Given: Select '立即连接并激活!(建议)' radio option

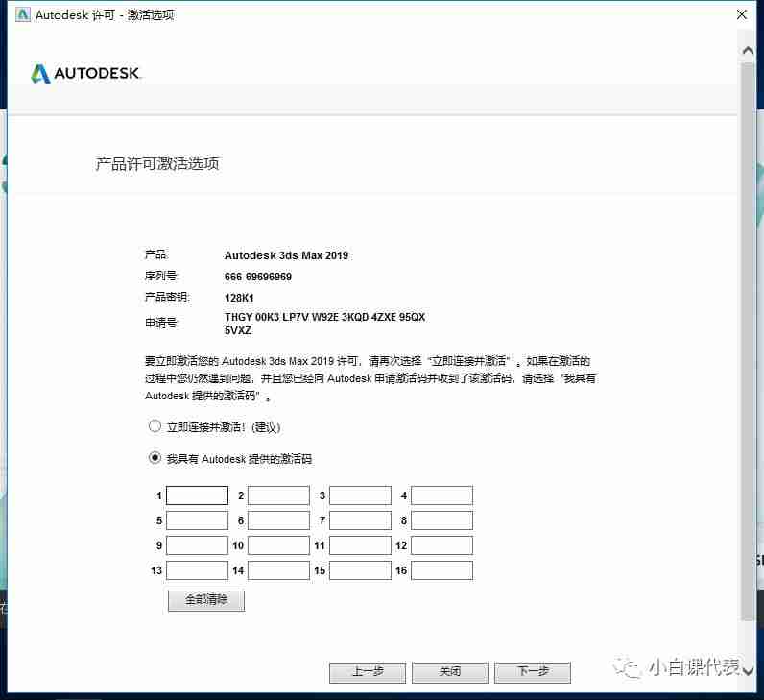Looking at the screenshot, I should (x=155, y=426).
